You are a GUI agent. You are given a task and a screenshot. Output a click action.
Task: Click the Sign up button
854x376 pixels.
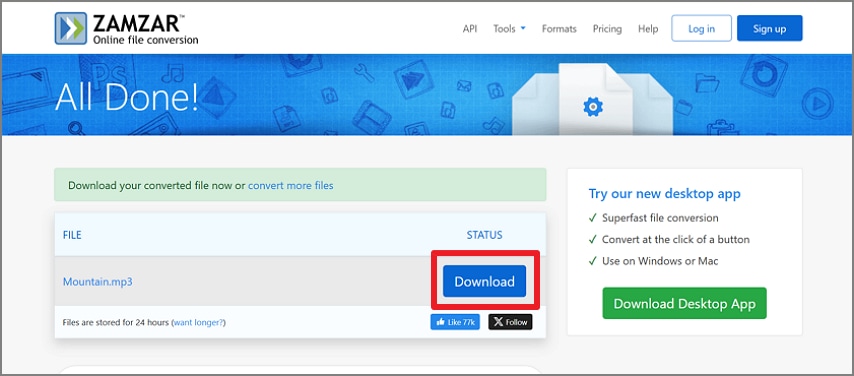click(x=770, y=28)
